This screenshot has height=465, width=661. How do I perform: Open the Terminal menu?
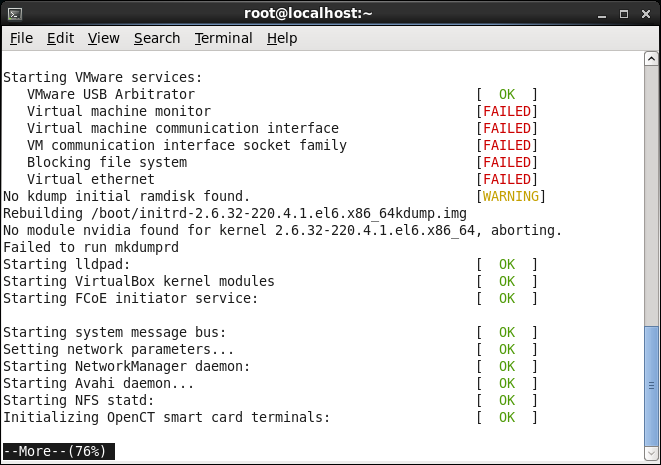pyautogui.click(x=223, y=38)
